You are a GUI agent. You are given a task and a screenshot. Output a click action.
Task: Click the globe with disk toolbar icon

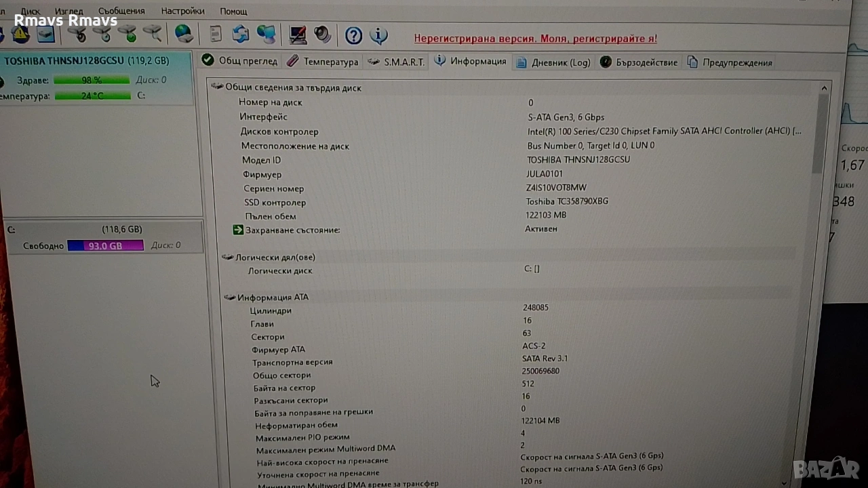(184, 33)
